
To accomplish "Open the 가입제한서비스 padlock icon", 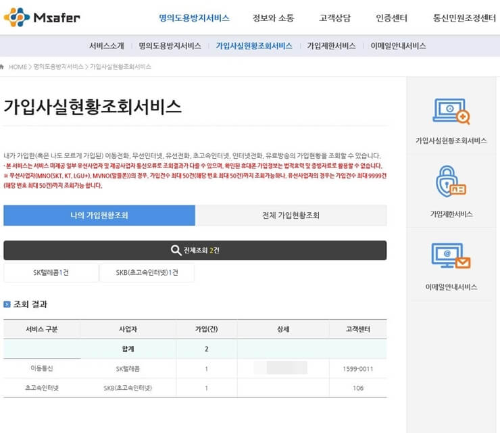I will click(451, 182).
